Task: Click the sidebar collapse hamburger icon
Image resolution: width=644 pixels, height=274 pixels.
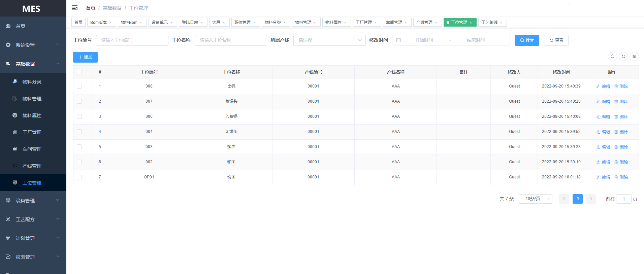Action: click(x=75, y=8)
